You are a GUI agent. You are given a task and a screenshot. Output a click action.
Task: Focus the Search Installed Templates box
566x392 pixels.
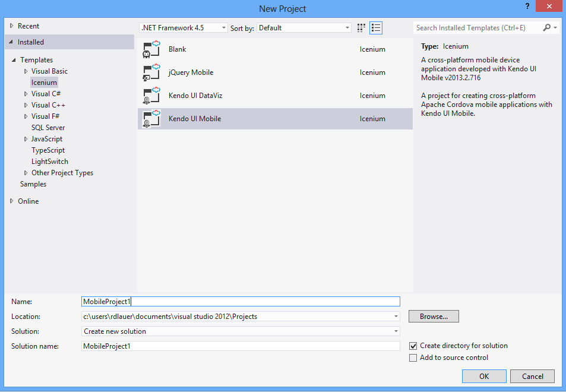477,28
